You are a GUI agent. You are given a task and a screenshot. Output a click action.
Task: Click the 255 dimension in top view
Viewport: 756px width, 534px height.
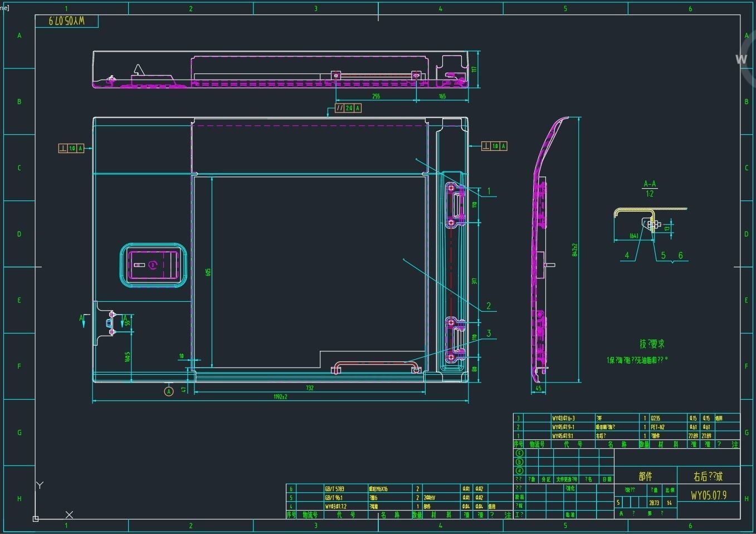click(376, 96)
